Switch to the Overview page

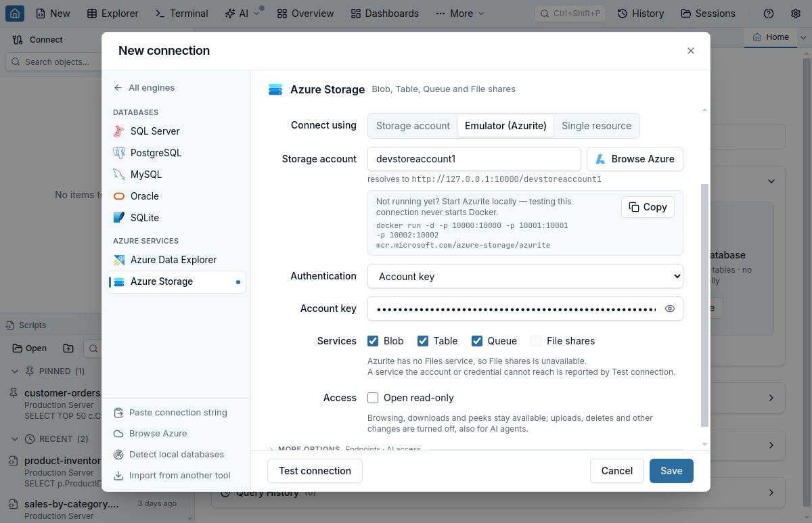pos(305,13)
